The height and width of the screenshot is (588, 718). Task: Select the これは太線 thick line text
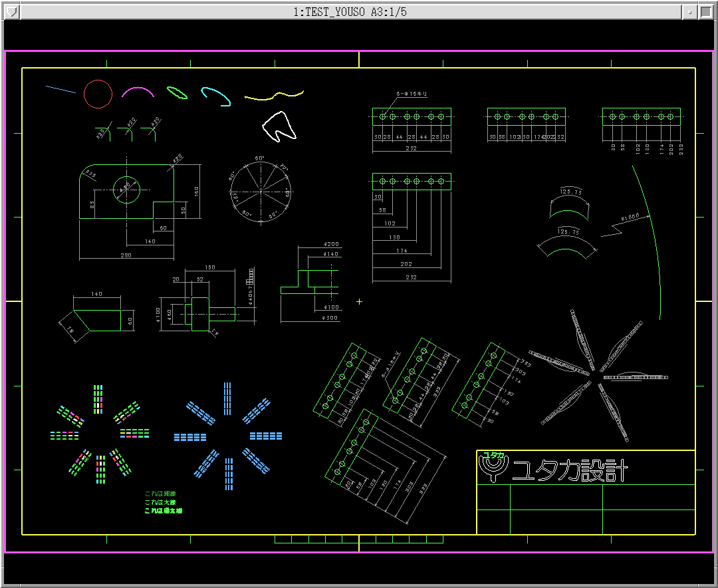160,502
